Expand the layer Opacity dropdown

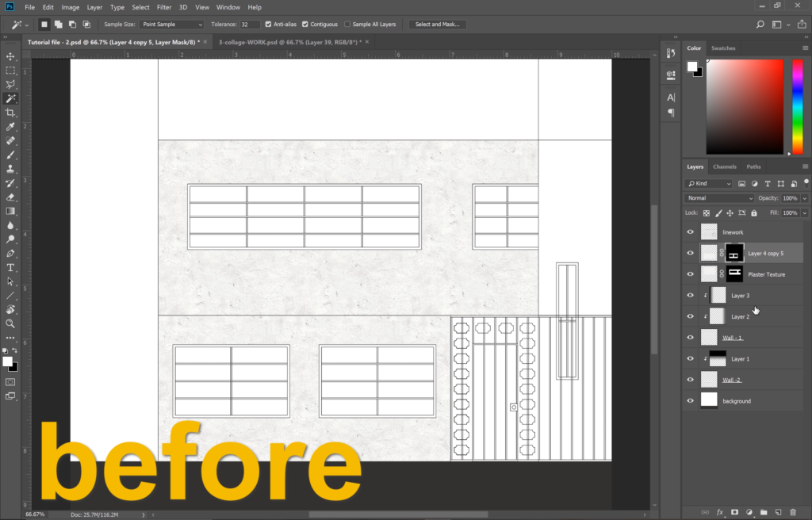(x=805, y=198)
